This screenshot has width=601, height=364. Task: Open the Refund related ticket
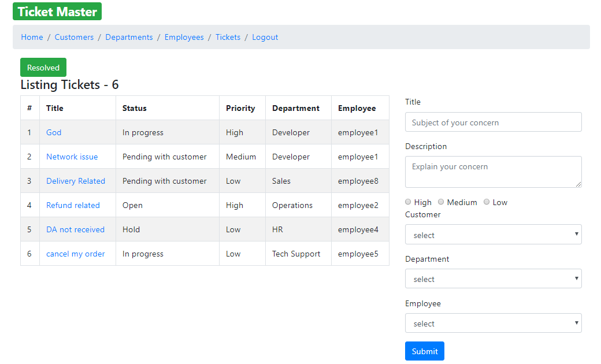pyautogui.click(x=73, y=205)
